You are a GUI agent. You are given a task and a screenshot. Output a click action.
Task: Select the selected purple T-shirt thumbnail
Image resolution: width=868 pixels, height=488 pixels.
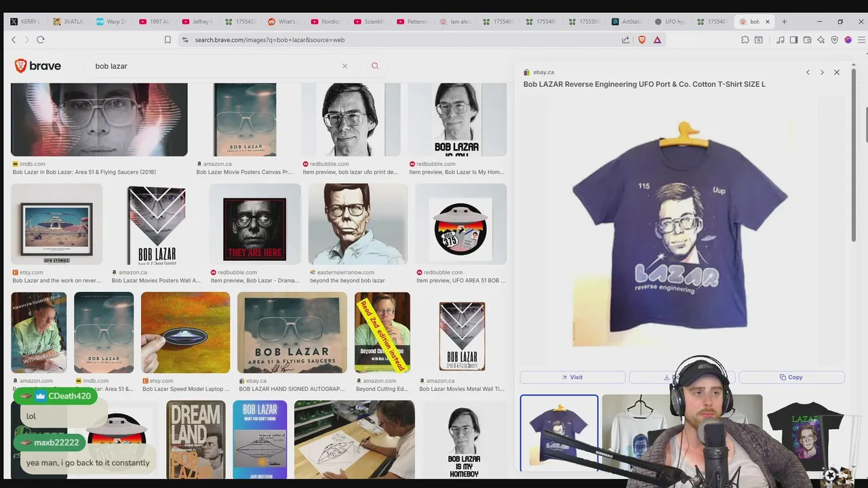coord(559,432)
